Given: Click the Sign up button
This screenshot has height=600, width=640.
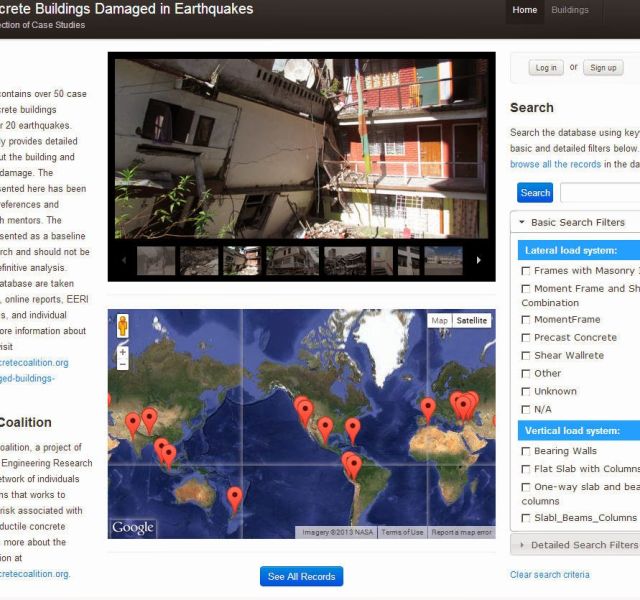Looking at the screenshot, I should 603,68.
